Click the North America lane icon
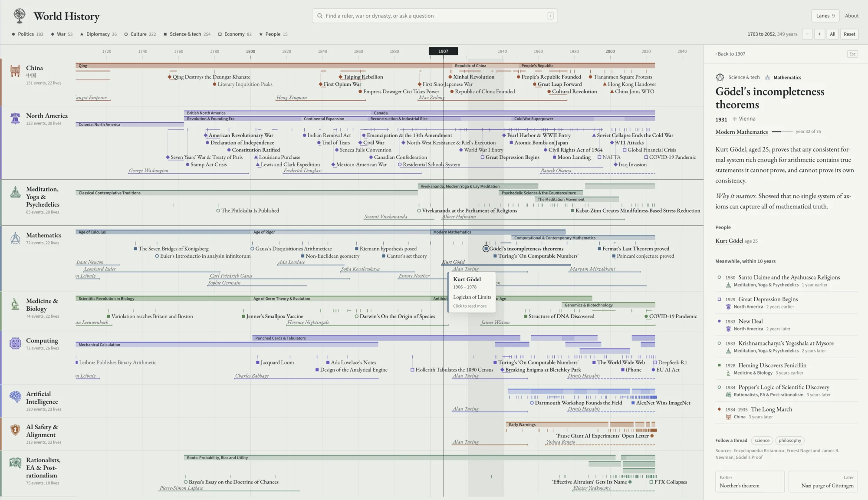Viewport: 868px width, 500px height. tap(15, 118)
